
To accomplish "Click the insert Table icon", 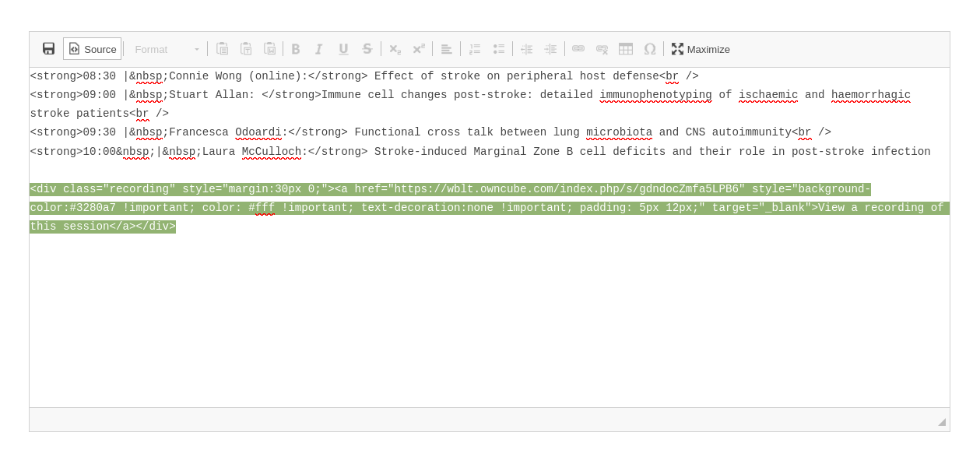I will 626,48.
